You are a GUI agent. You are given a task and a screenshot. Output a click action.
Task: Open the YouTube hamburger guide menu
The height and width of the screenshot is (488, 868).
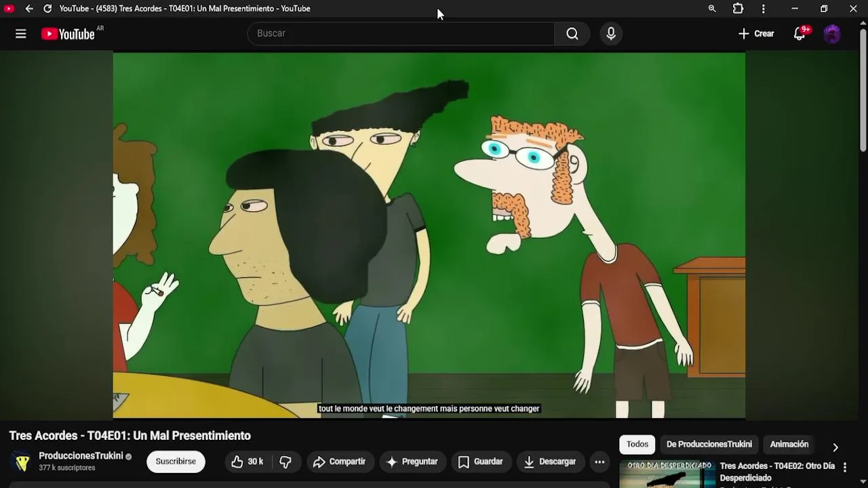(21, 34)
